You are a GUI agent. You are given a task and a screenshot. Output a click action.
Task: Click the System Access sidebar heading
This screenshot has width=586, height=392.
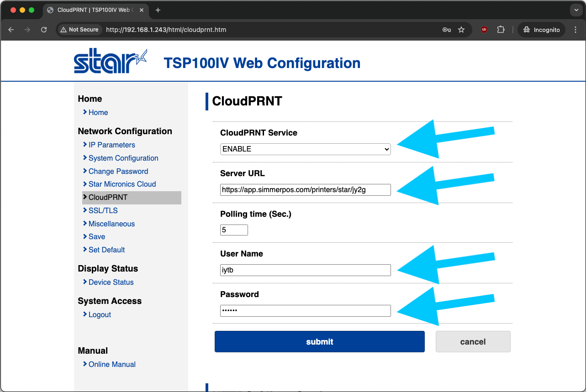pyautogui.click(x=110, y=301)
